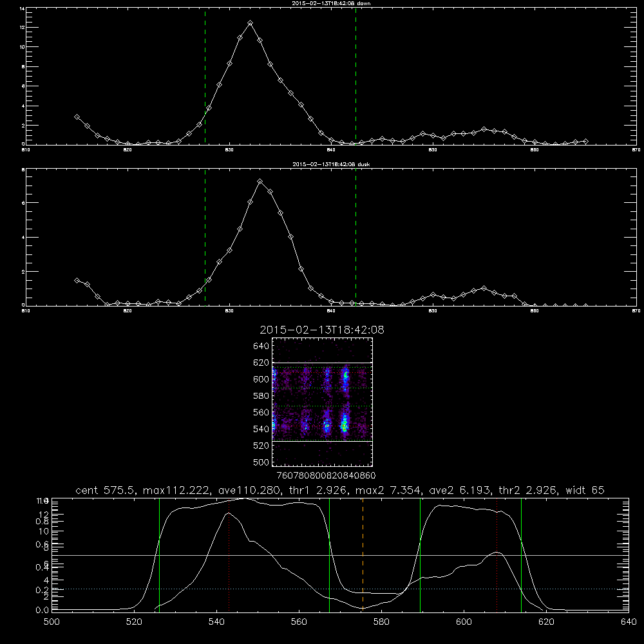Click the x-axis label 830 under the dawn plot
Screen dimensions: 644x644
click(x=229, y=150)
